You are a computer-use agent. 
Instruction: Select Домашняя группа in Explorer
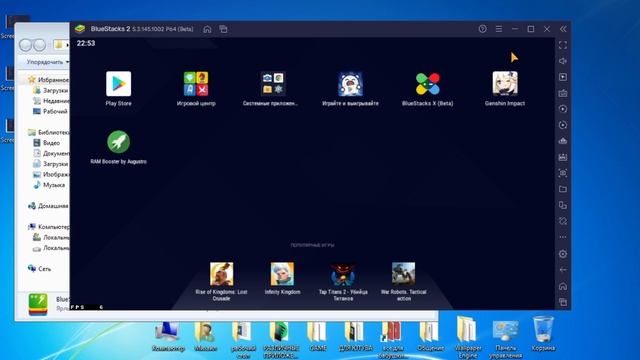48,206
